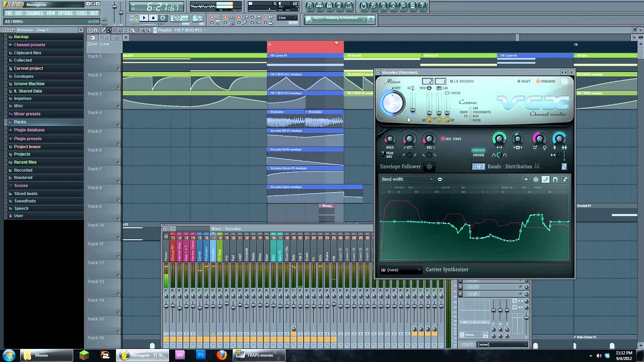Open Photoshop from the Windows taskbar
Viewport: 644px width, 362px height.
(x=201, y=355)
